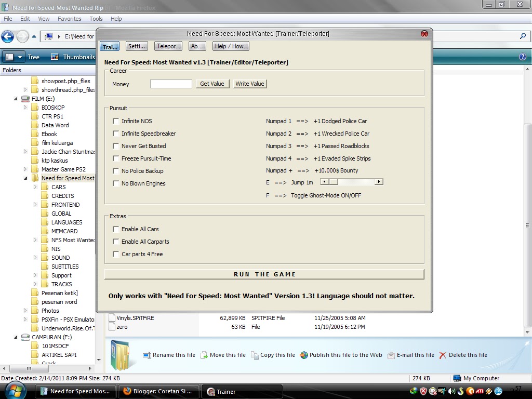The width and height of the screenshot is (532, 399).
Task: Open the Tools menu in explorer window
Action: pos(96,19)
